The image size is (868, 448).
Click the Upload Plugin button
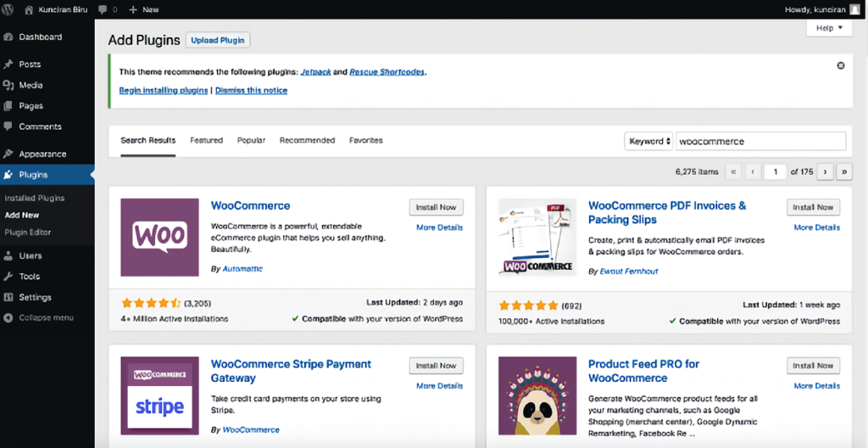pyautogui.click(x=218, y=41)
